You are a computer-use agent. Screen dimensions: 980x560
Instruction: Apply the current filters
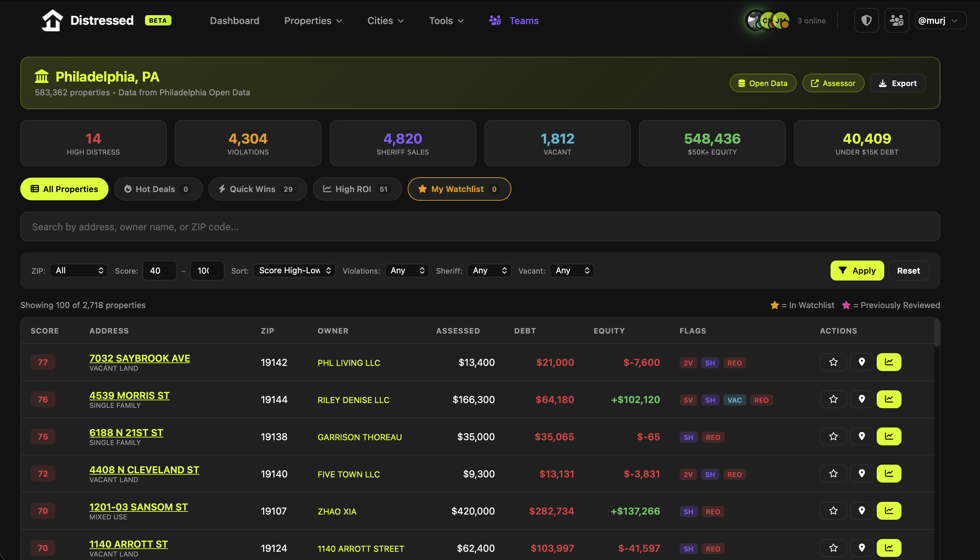pos(857,271)
